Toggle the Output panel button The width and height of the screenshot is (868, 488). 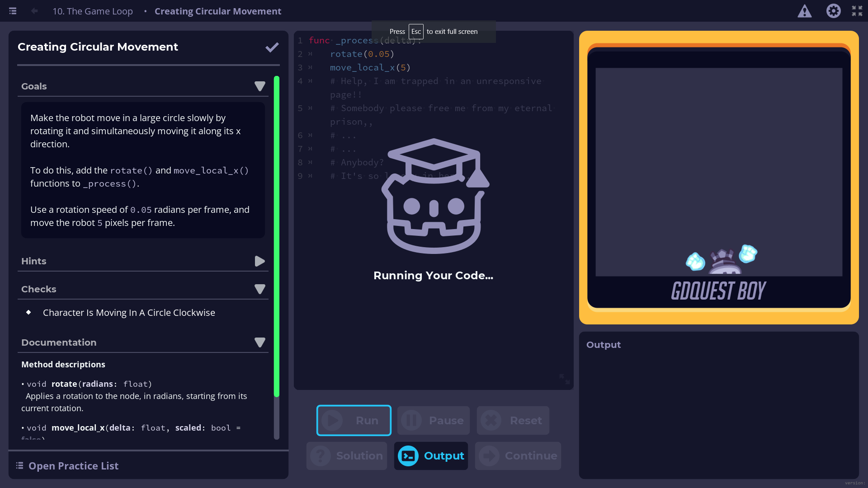point(431,455)
